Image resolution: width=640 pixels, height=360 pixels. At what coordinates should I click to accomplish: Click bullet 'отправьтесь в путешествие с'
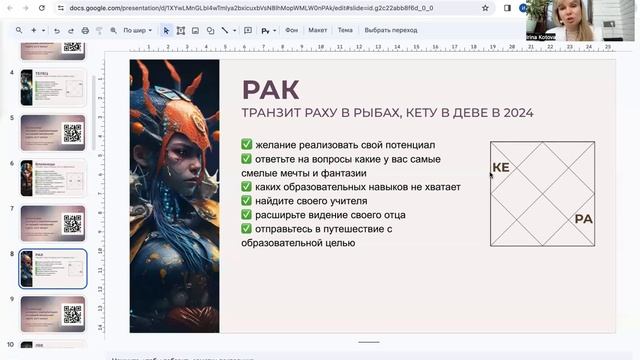[x=324, y=229]
